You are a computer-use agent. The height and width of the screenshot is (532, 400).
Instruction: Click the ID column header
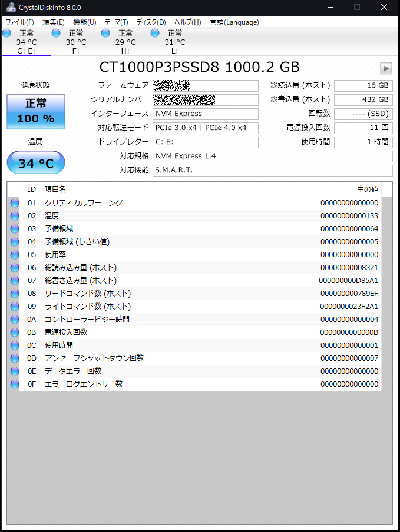32,189
